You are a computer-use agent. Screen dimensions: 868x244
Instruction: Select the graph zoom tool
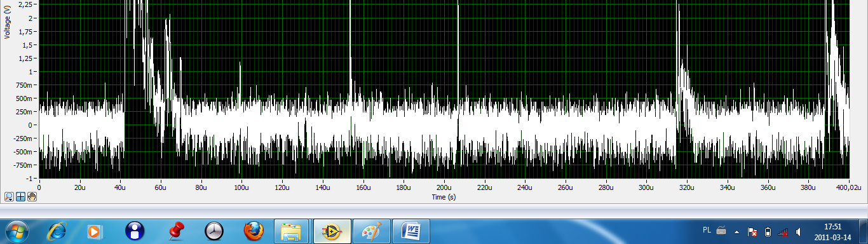point(10,197)
